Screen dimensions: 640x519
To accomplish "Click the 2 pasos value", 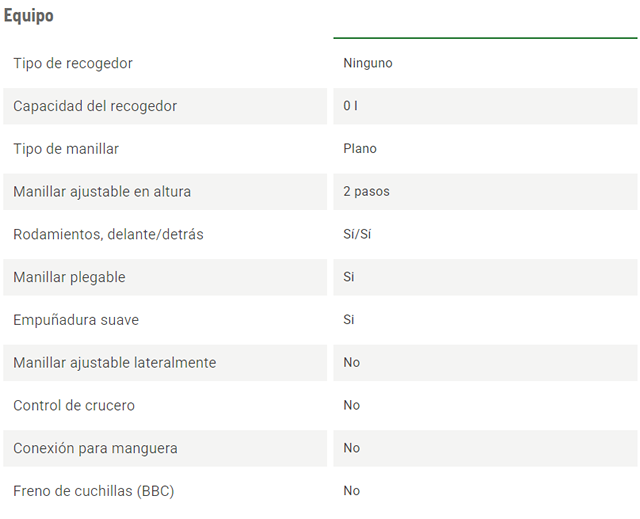I will pyautogui.click(x=366, y=191).
